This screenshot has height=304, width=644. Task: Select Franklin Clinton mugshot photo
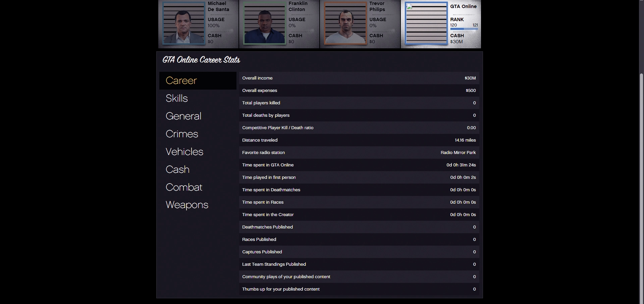pos(265,23)
